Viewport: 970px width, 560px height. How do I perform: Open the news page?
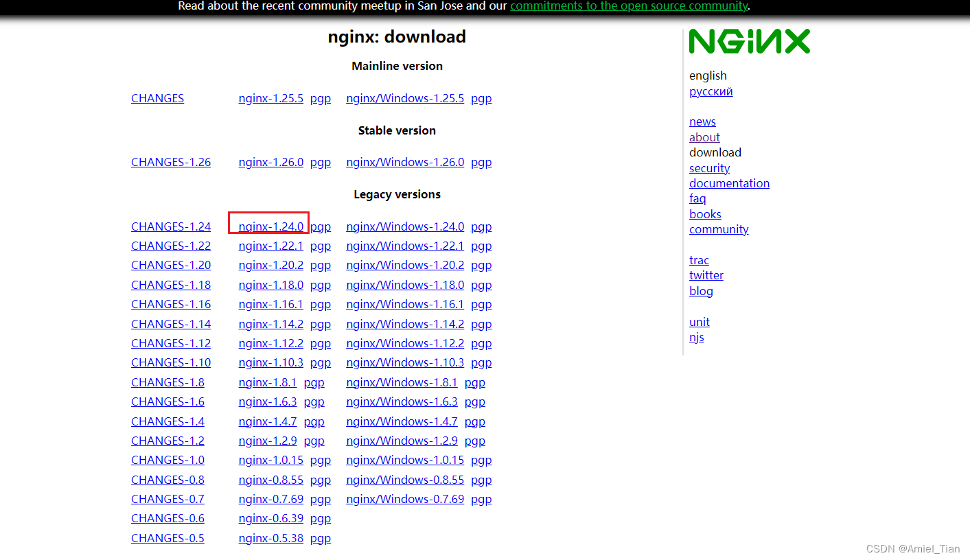[702, 121]
